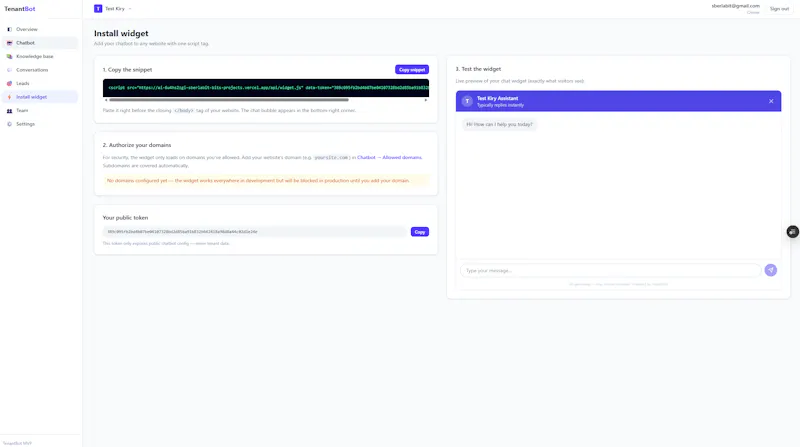Viewport: 800px width, 447px height.
Task: Follow the Chatbot → Allowed domains link
Action: [x=389, y=158]
